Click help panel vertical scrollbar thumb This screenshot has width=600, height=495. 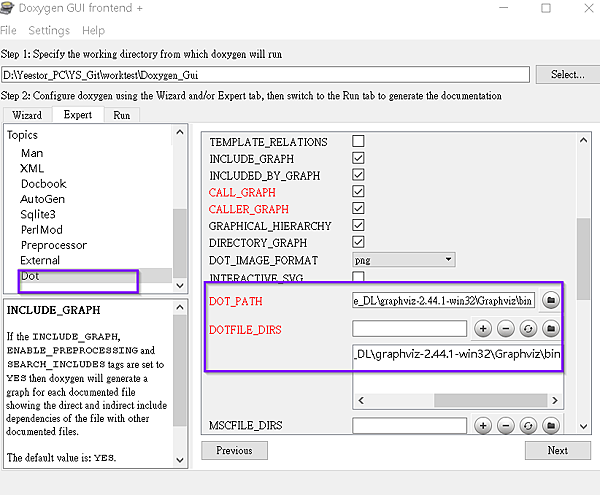tap(180, 370)
